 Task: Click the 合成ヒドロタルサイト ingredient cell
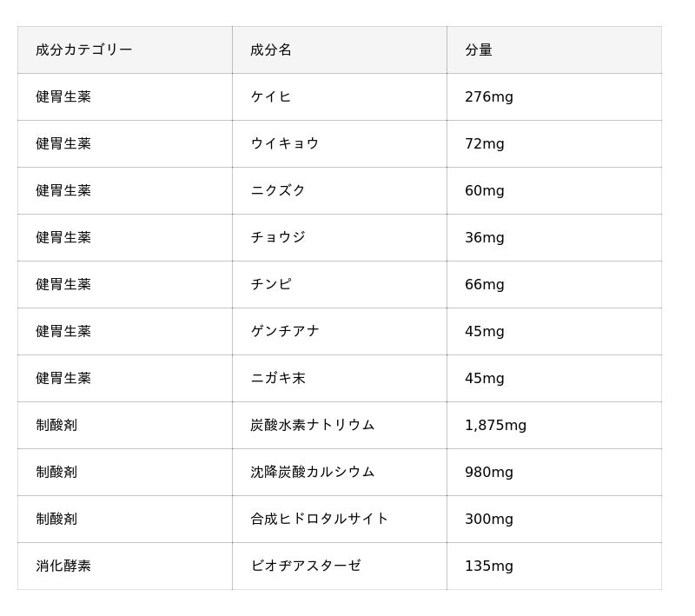tap(320, 520)
